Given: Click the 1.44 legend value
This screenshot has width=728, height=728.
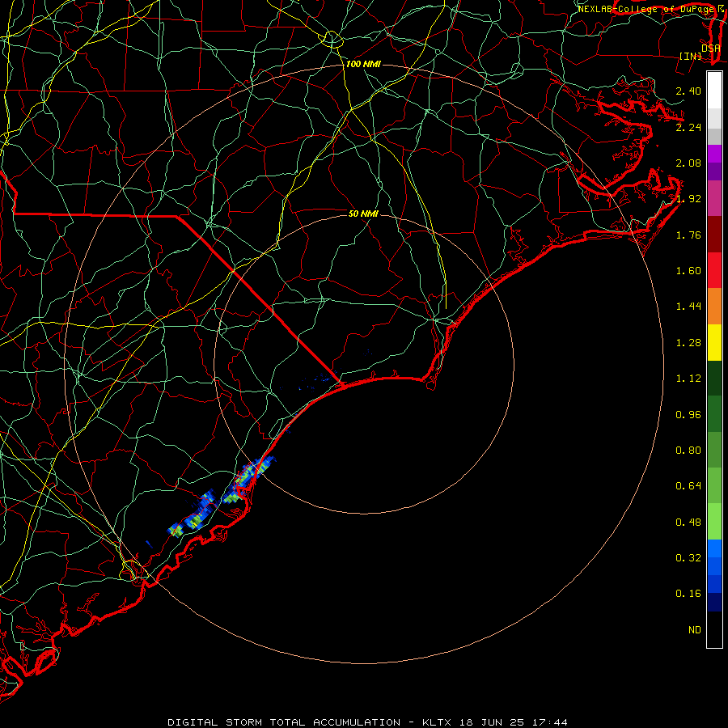Looking at the screenshot, I should point(688,307).
